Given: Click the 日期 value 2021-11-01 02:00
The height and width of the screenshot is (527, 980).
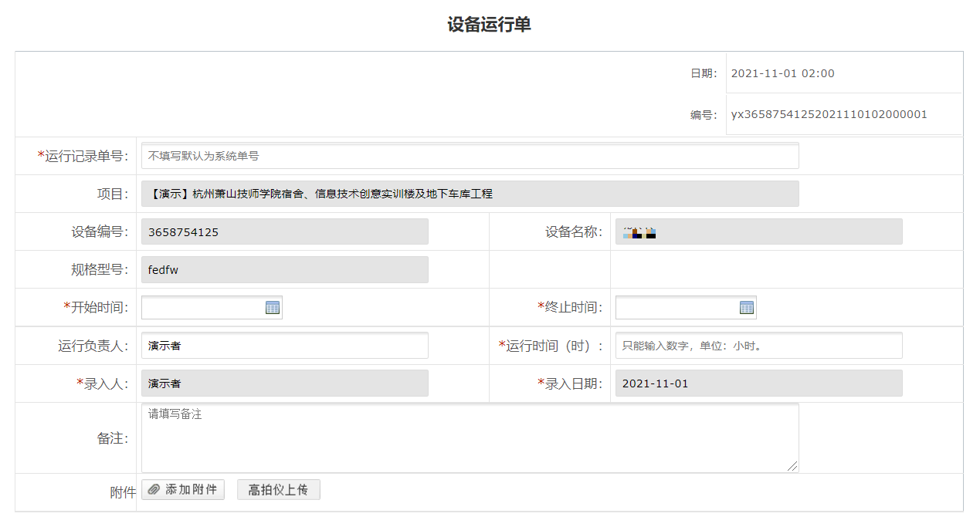Looking at the screenshot, I should tap(782, 73).
